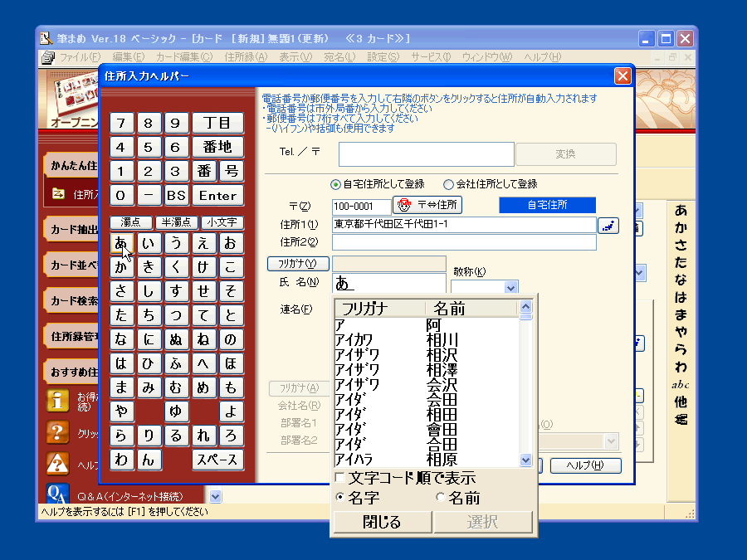Select abc in the kana index strip
The height and width of the screenshot is (560, 747).
coord(681,385)
